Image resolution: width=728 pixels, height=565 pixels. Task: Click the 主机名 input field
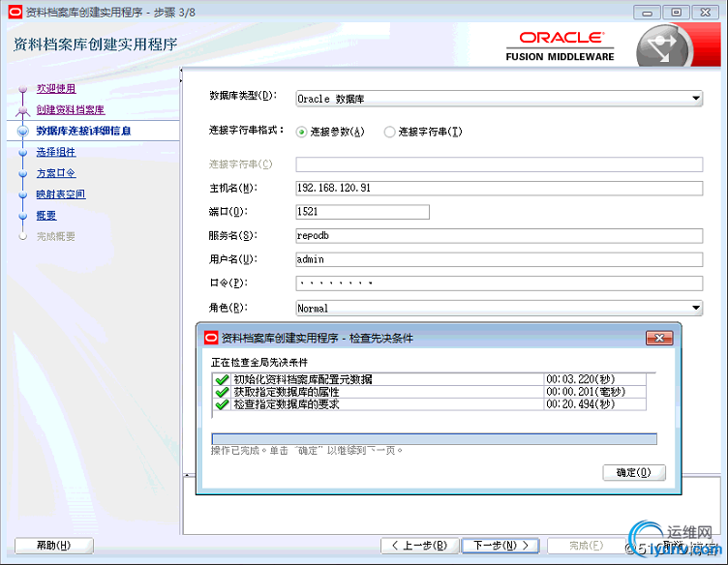click(x=500, y=188)
